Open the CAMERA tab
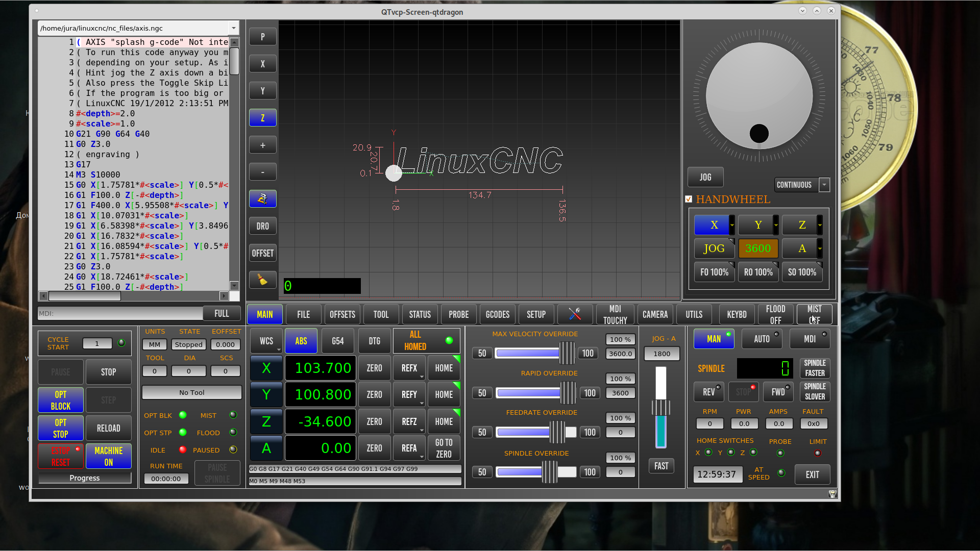Screen dimensions: 980x551 (655, 314)
